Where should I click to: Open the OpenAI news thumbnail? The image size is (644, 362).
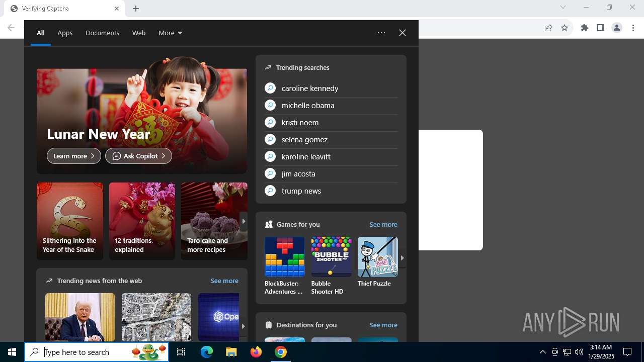(218, 317)
